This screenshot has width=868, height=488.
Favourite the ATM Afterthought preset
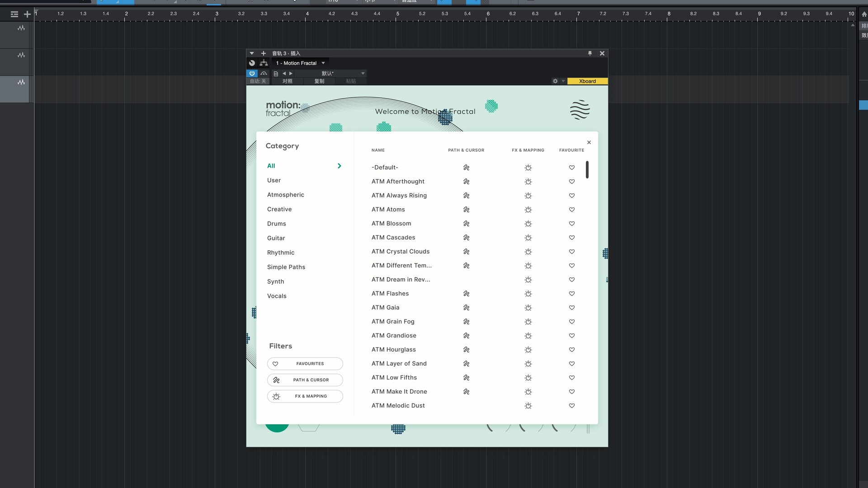click(572, 182)
